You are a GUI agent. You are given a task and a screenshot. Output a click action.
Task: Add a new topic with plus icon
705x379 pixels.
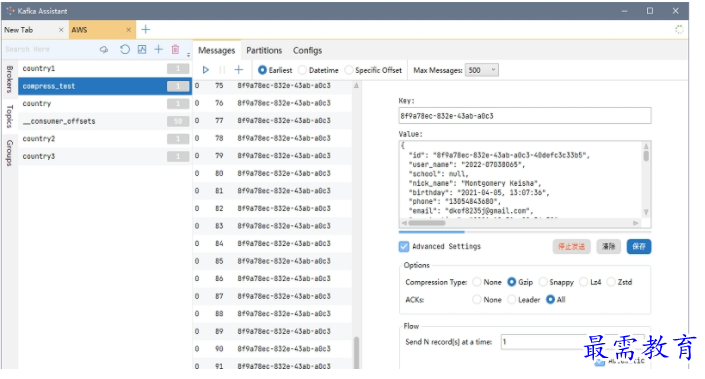pyautogui.click(x=158, y=49)
